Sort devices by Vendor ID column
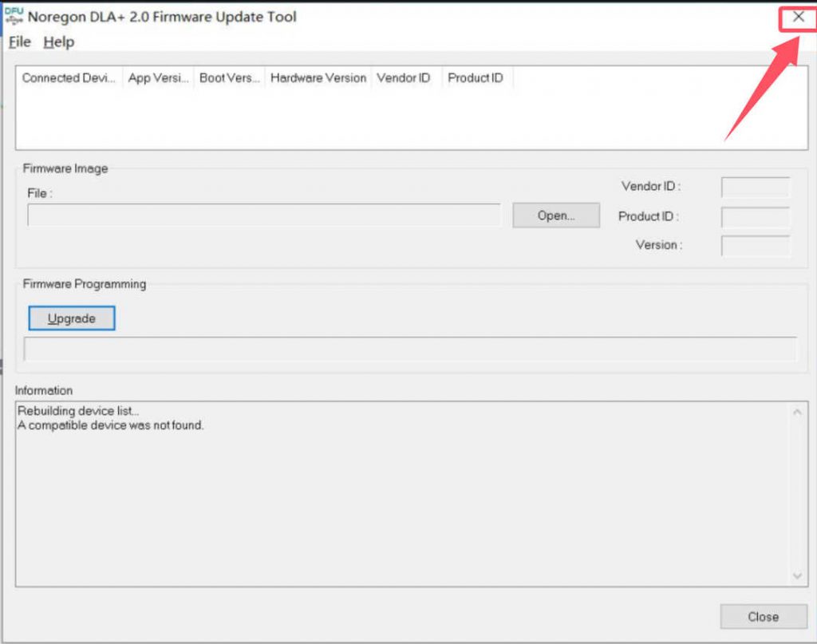 pyautogui.click(x=405, y=77)
